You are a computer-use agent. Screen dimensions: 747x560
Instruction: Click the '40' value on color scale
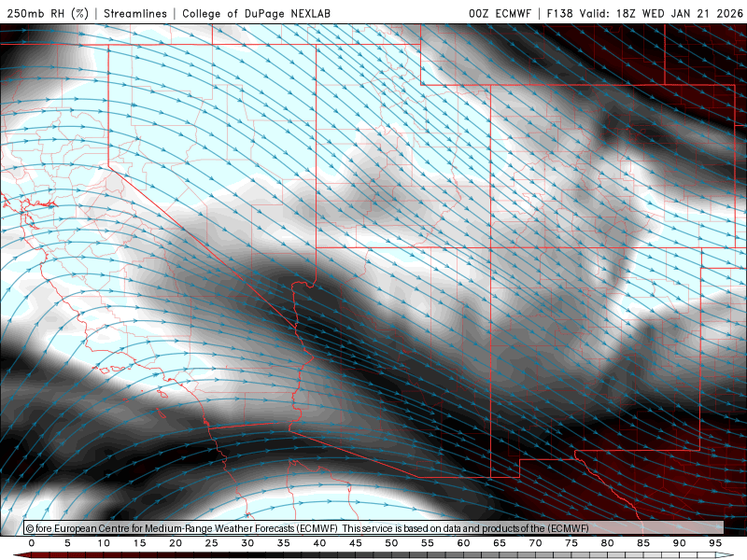coord(319,543)
